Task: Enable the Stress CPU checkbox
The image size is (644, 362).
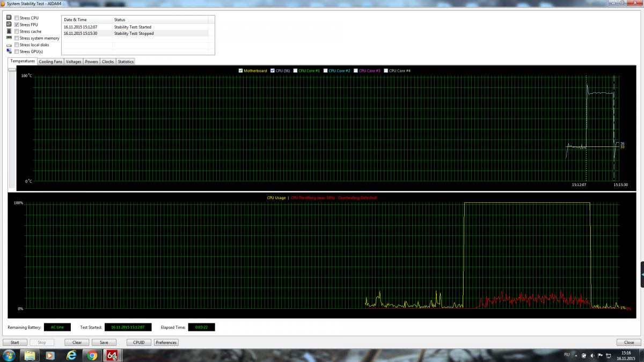Action: click(17, 18)
